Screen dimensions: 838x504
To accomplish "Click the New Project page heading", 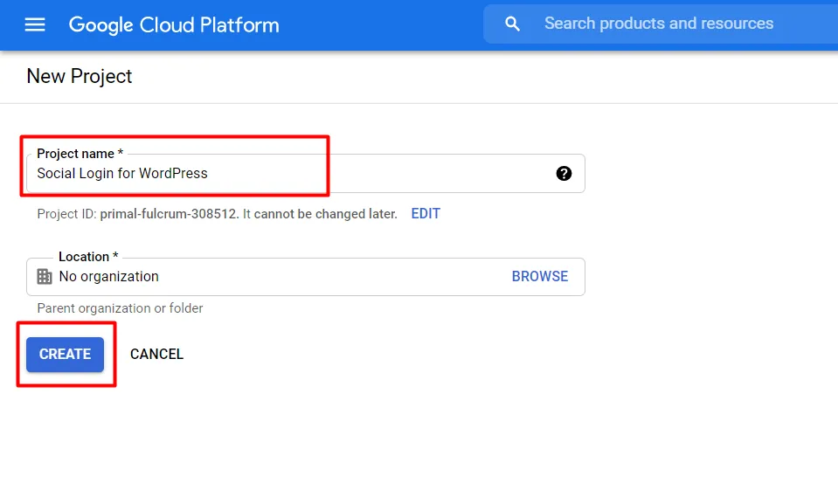I will 80,76.
